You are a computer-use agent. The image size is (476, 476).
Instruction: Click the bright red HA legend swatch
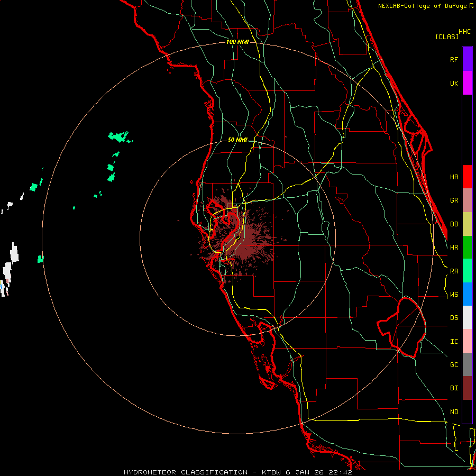coord(467,177)
